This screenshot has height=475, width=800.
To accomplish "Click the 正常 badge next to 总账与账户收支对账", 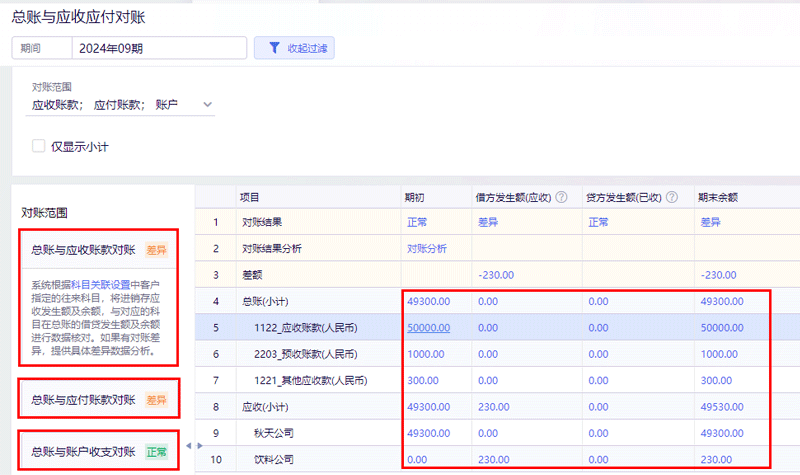I will tap(157, 452).
